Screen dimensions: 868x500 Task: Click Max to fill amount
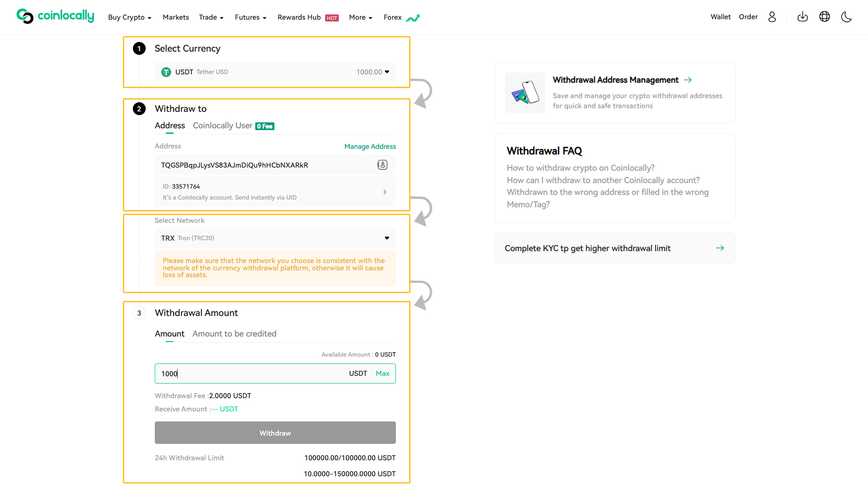(383, 374)
